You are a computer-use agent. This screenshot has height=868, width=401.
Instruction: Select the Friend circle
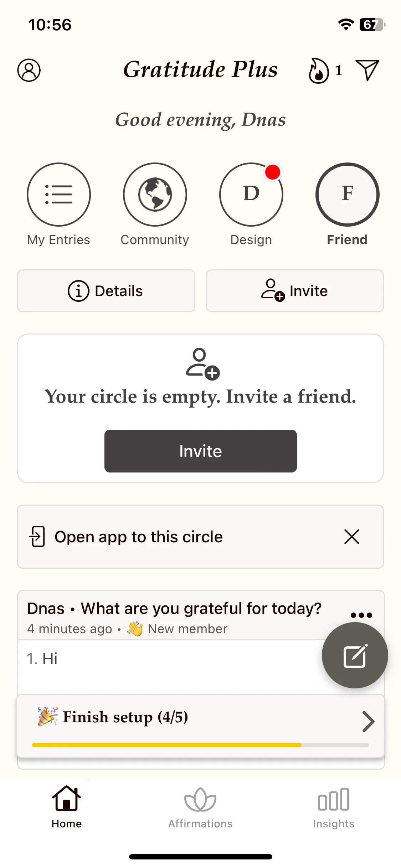coord(348,195)
